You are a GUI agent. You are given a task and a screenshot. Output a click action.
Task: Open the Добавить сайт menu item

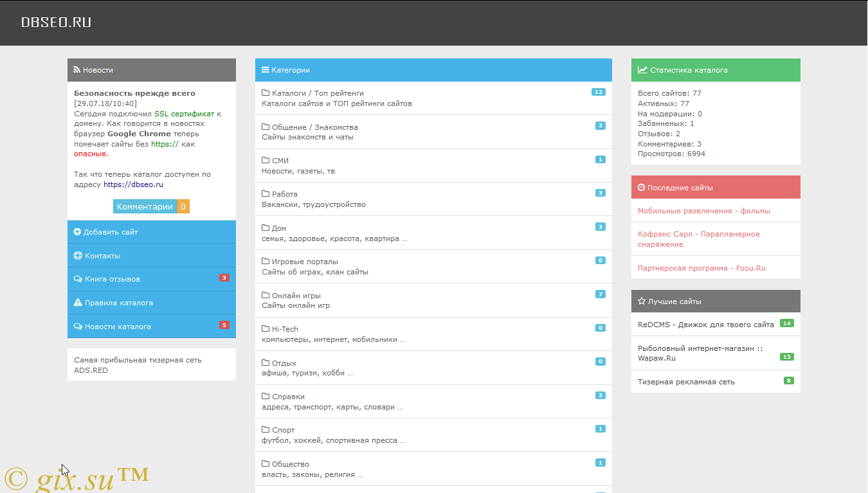pos(152,232)
